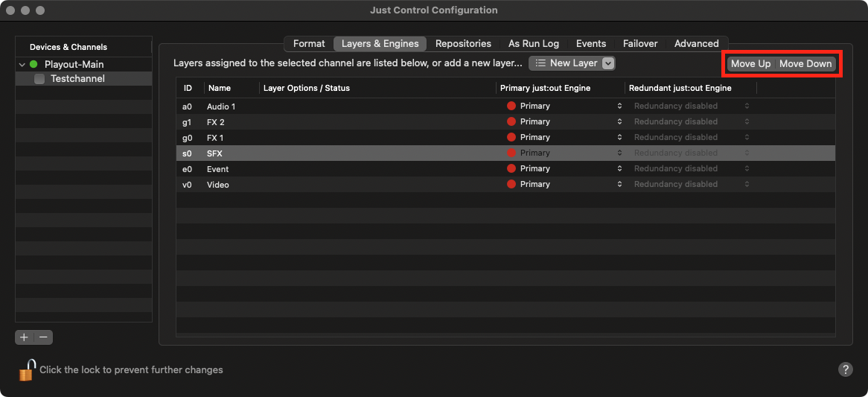
Task: Click the v0 layer ID cell
Action: click(187, 185)
